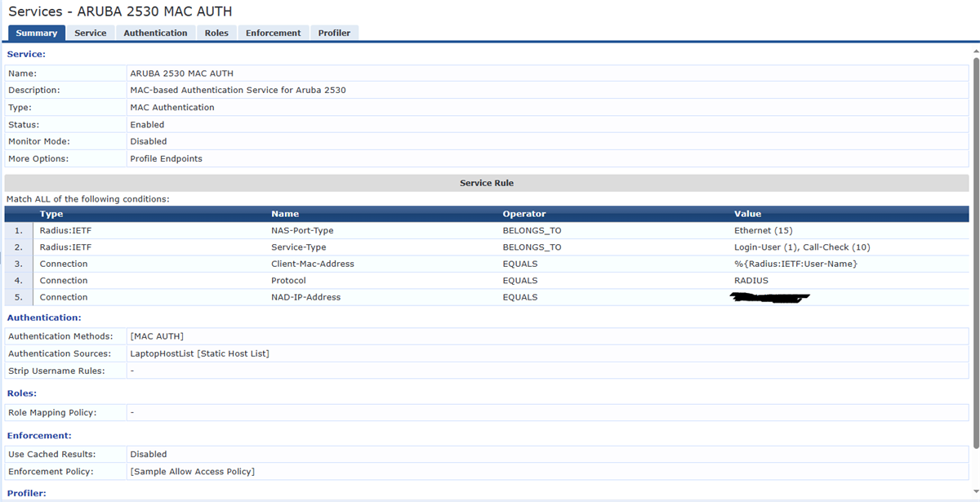The width and height of the screenshot is (980, 502).
Task: Click BELONGS_TO operator in the Service-Type row
Action: tap(532, 247)
